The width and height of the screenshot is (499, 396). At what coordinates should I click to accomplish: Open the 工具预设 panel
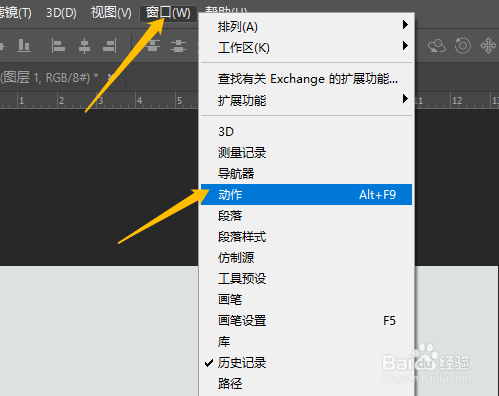coord(306,279)
